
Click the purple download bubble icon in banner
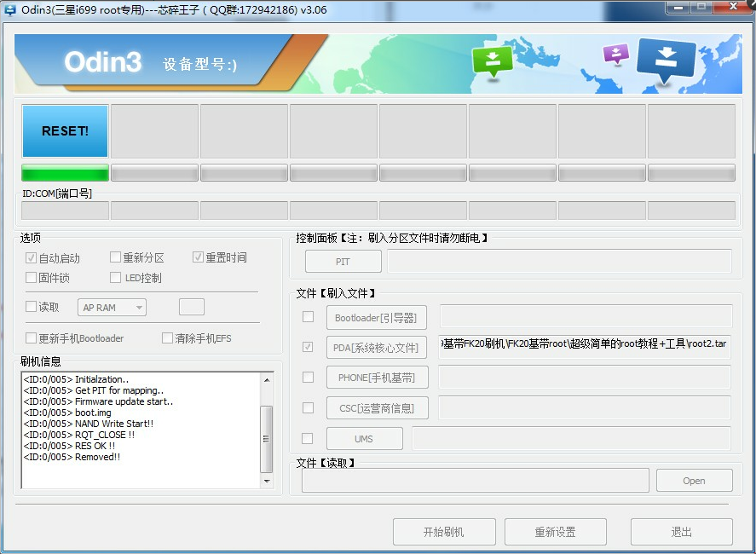[616, 55]
